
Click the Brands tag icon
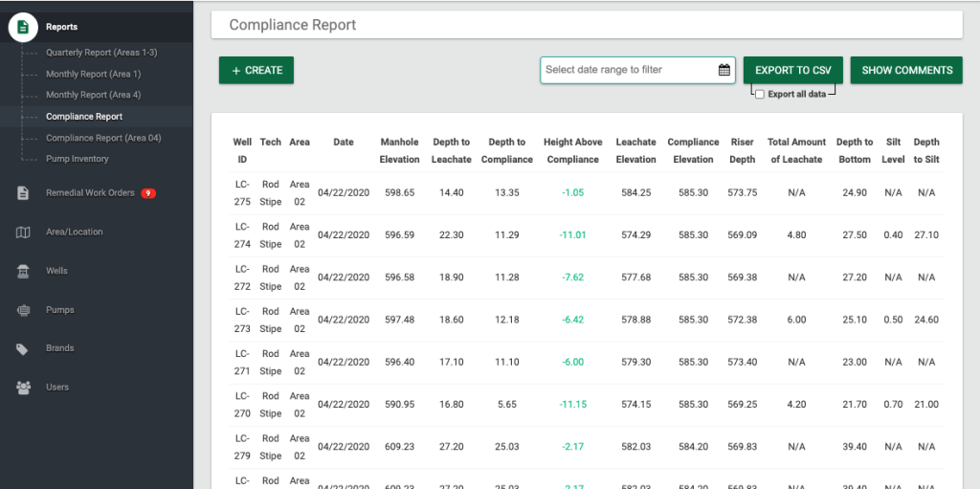pyautogui.click(x=23, y=348)
